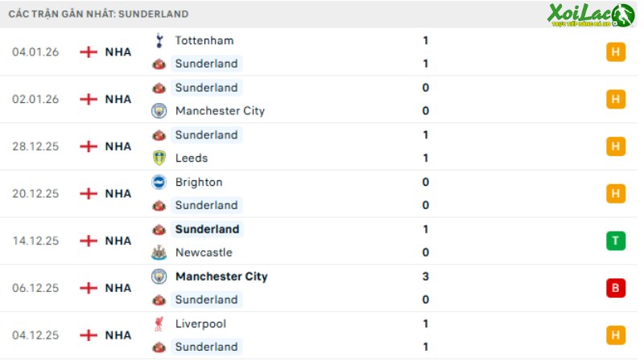Open the bold Manchester City team link
644x362 pixels.
point(221,276)
